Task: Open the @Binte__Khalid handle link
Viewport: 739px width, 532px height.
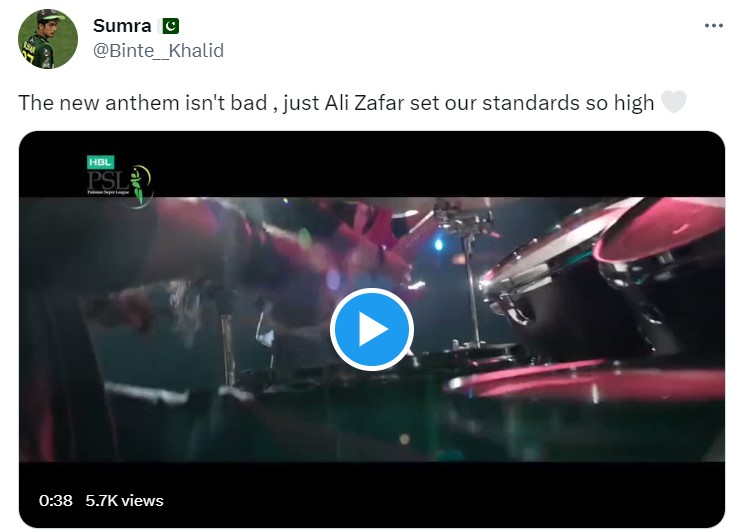Action: coord(158,50)
